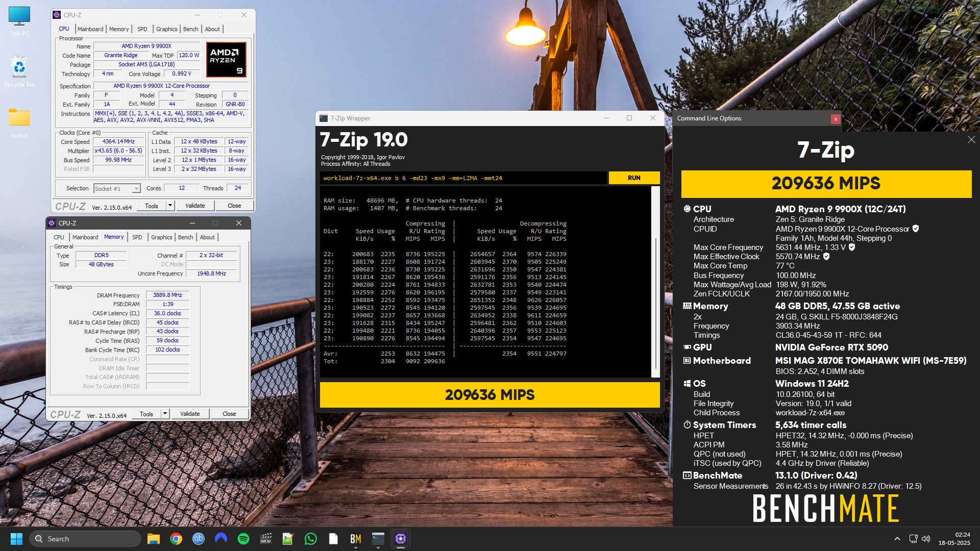Viewport: 980px width, 551px height.
Task: Show hidden system tray icons
Action: (897, 539)
